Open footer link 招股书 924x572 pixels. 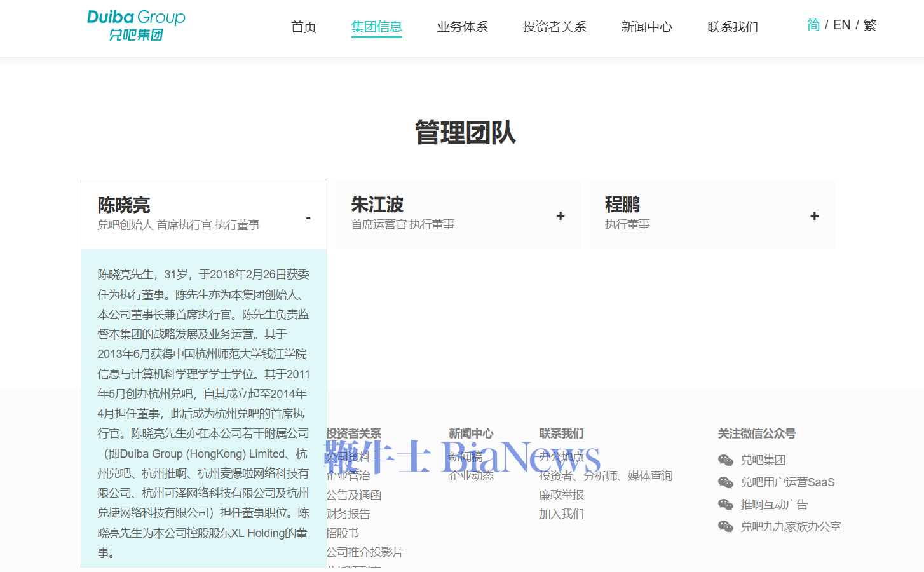click(x=343, y=533)
